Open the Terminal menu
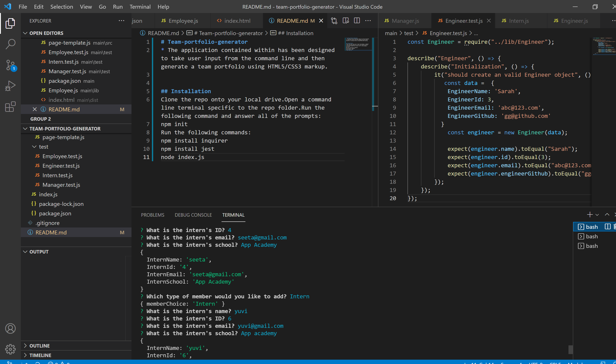Screen dimensions: 616x364 pos(140,7)
